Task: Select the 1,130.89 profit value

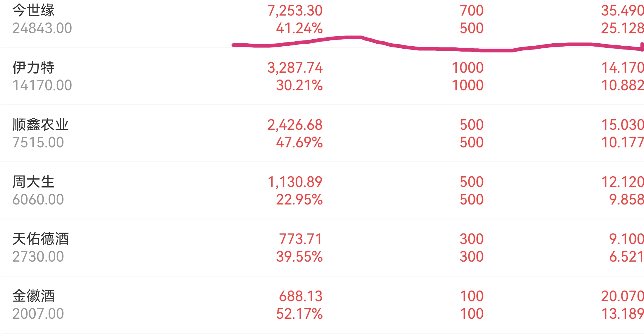Action: (x=295, y=182)
